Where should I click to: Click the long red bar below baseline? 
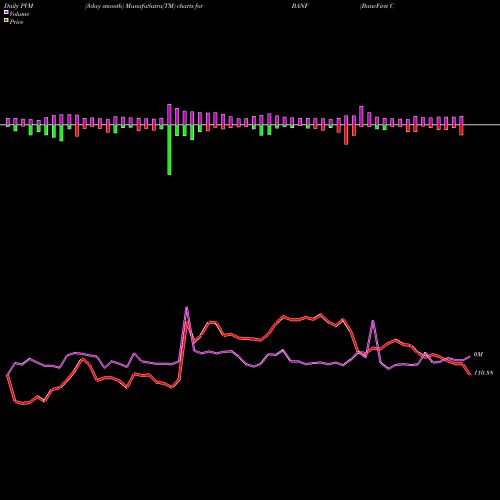[x=346, y=135]
